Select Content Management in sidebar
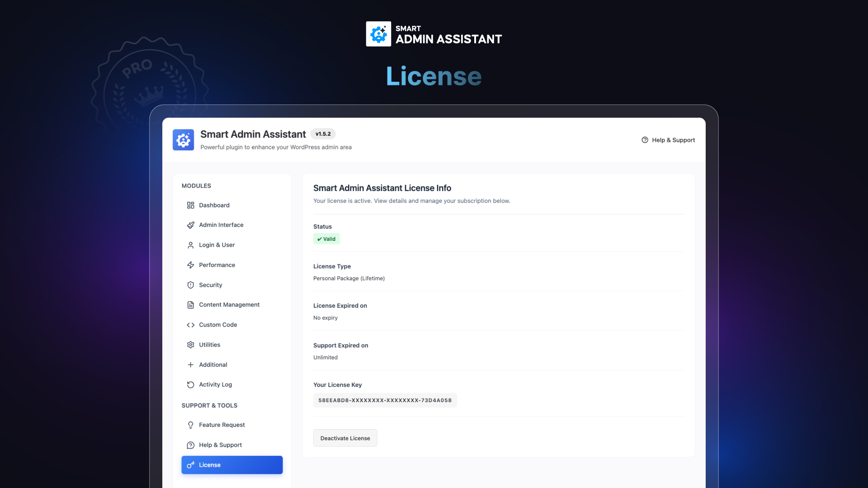 [x=232, y=305]
